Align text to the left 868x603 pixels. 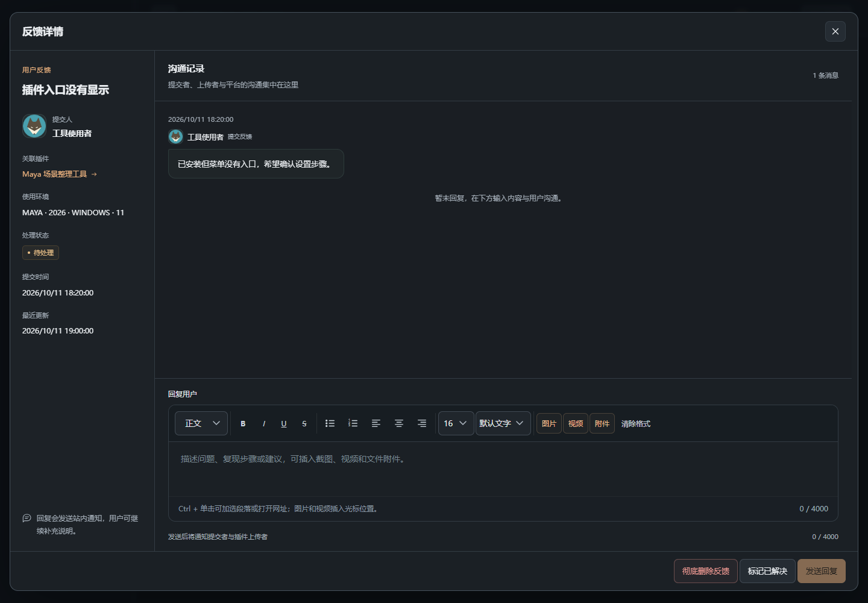376,423
